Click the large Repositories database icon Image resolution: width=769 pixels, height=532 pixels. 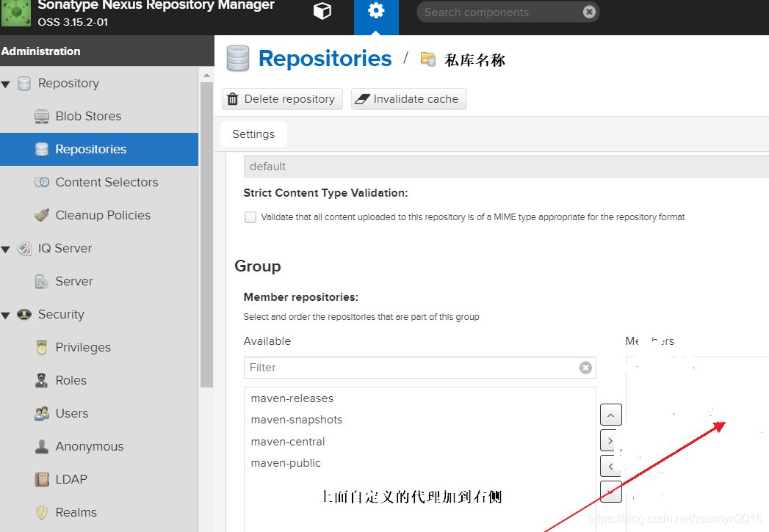pyautogui.click(x=239, y=58)
